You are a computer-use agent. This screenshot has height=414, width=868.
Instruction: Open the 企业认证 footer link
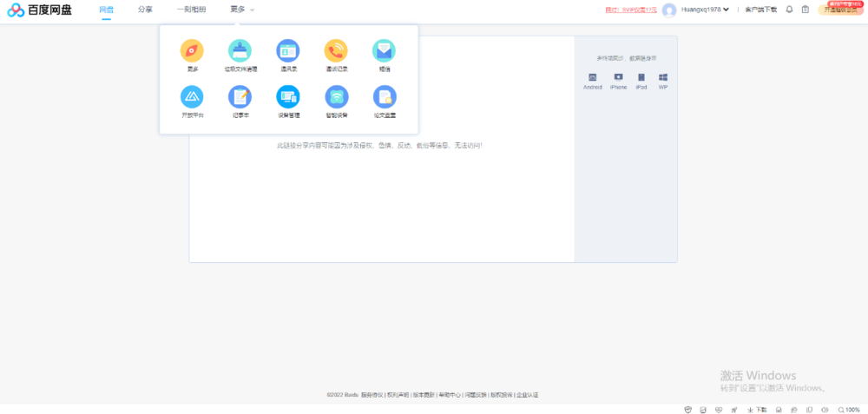pyautogui.click(x=528, y=395)
